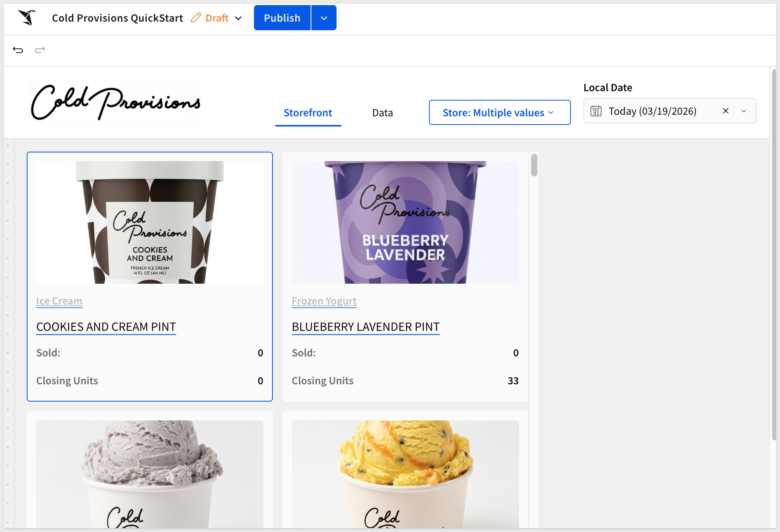Screen dimensions: 780x532
Task: Open BLUEBERRY LAVENDER PINT link
Action: point(366,327)
